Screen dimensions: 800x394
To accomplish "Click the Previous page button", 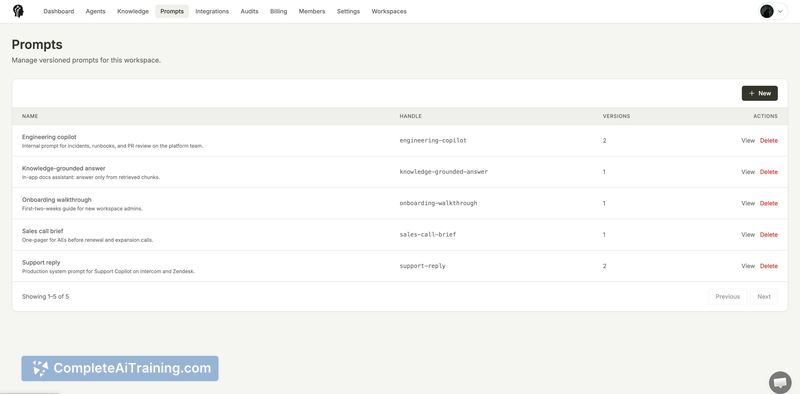I will 727,297.
